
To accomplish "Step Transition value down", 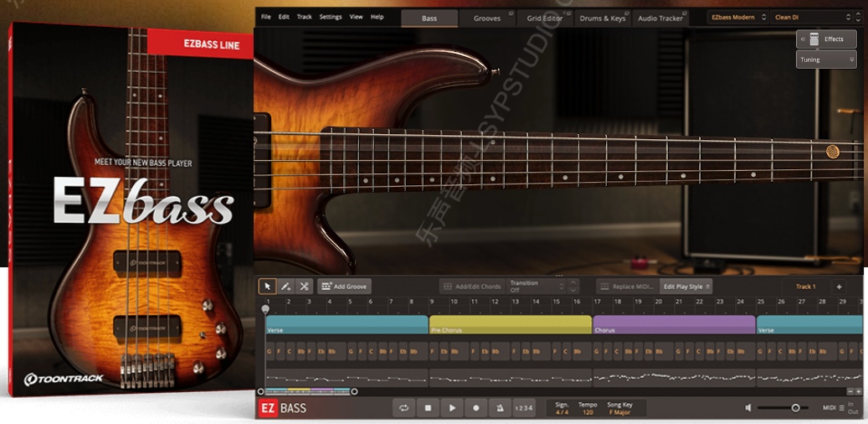I will pos(573,290).
